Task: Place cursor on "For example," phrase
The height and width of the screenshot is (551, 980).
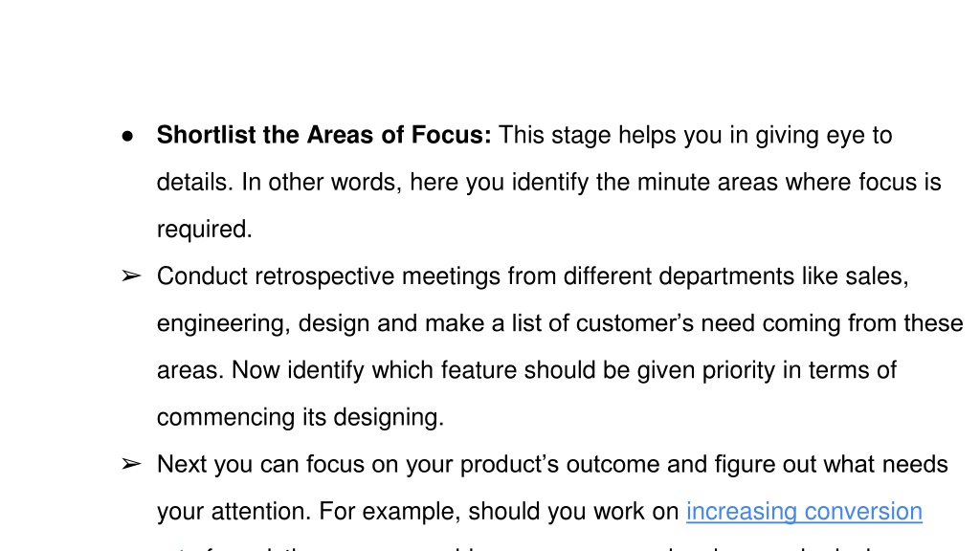Action: coord(390,512)
